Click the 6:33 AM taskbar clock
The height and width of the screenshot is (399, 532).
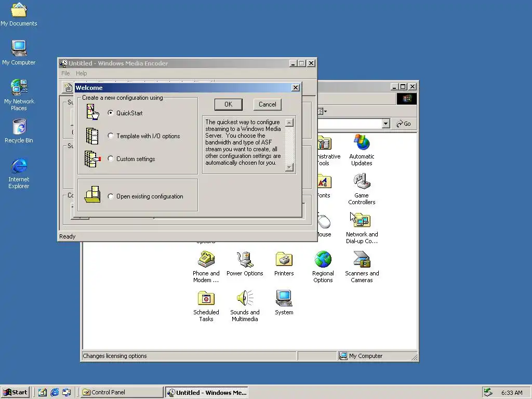pos(512,393)
